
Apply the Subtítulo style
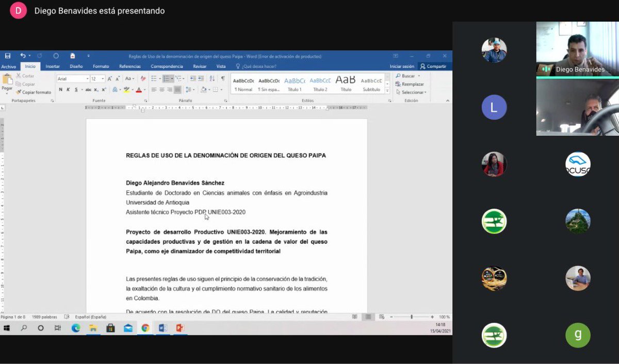371,84
